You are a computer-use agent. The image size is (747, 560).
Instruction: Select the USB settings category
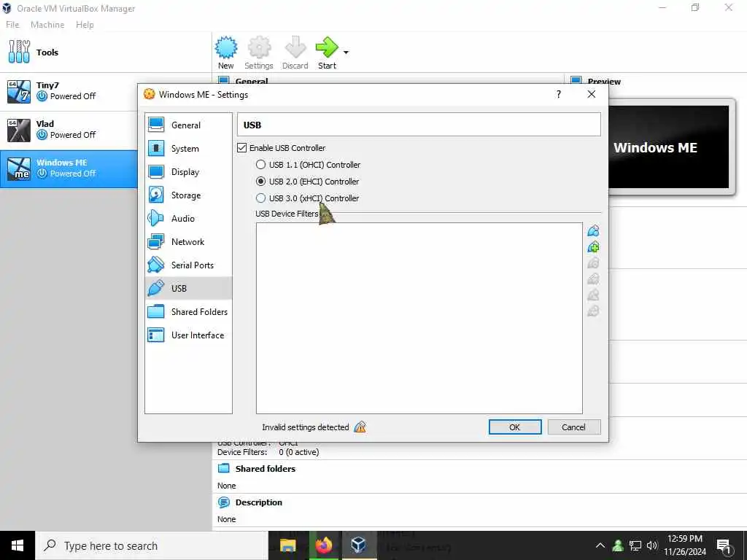[188, 288]
